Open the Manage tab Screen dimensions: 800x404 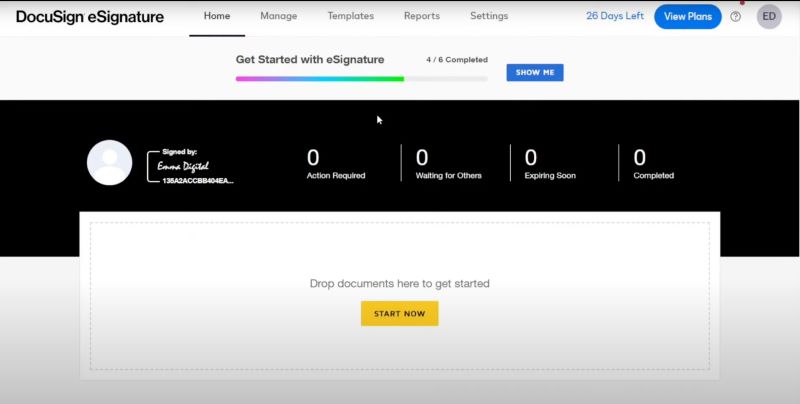pos(278,17)
